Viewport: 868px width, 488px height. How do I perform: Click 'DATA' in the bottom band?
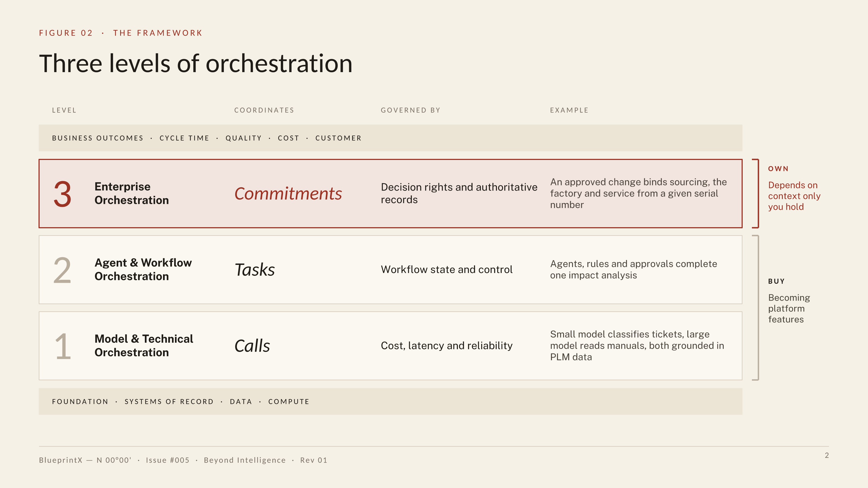click(x=241, y=402)
